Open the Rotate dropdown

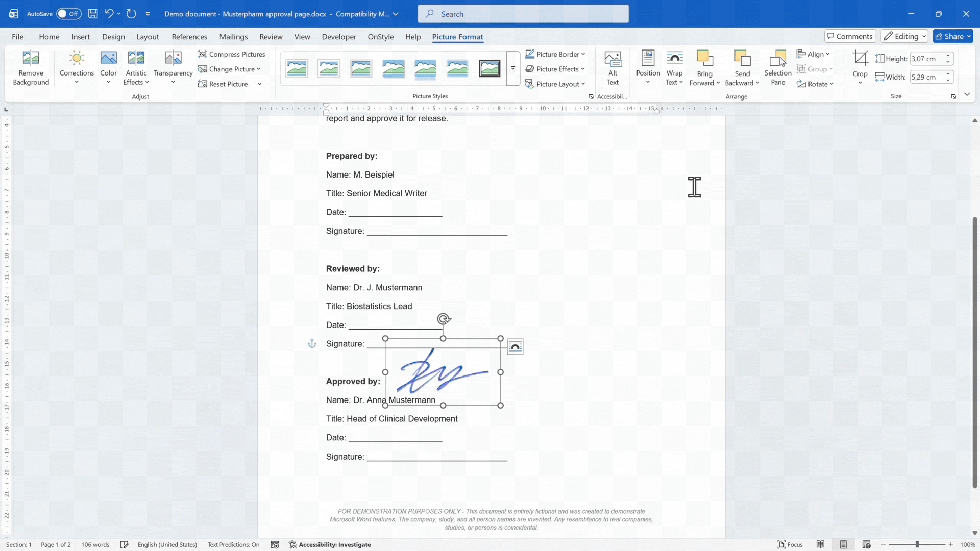[815, 84]
